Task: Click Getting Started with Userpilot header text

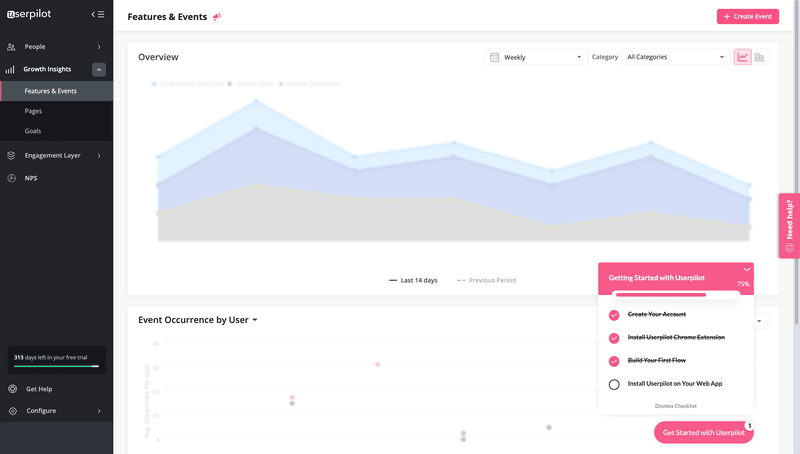Action: pyautogui.click(x=657, y=278)
